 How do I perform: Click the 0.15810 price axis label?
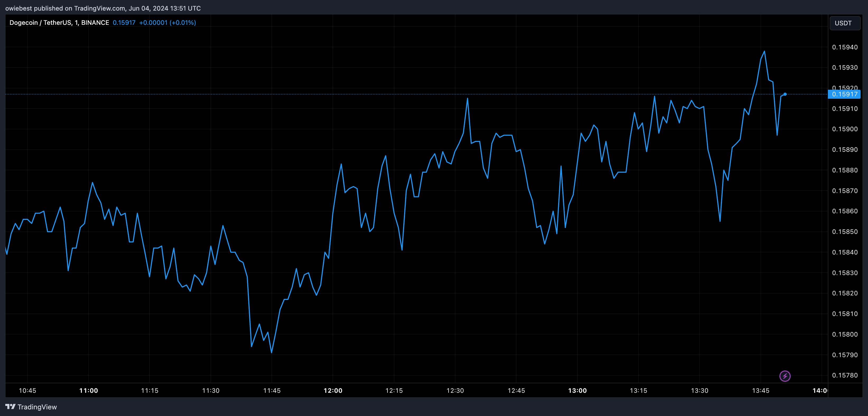(845, 314)
